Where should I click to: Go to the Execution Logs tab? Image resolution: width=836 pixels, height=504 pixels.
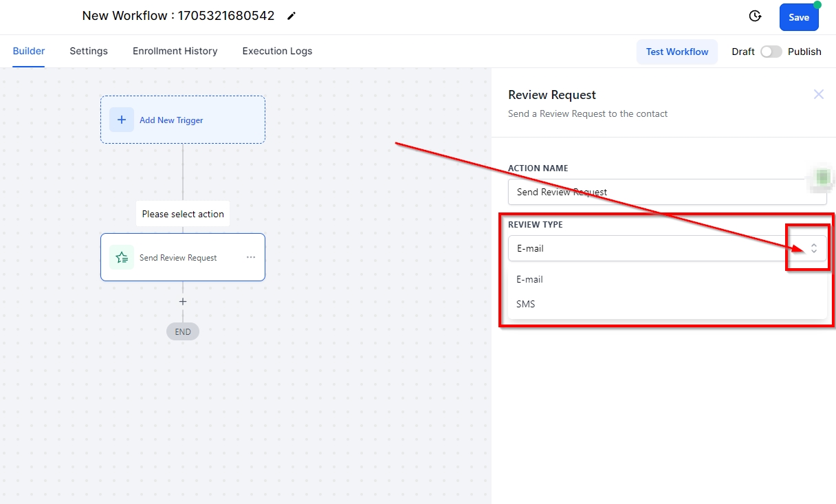click(x=277, y=51)
